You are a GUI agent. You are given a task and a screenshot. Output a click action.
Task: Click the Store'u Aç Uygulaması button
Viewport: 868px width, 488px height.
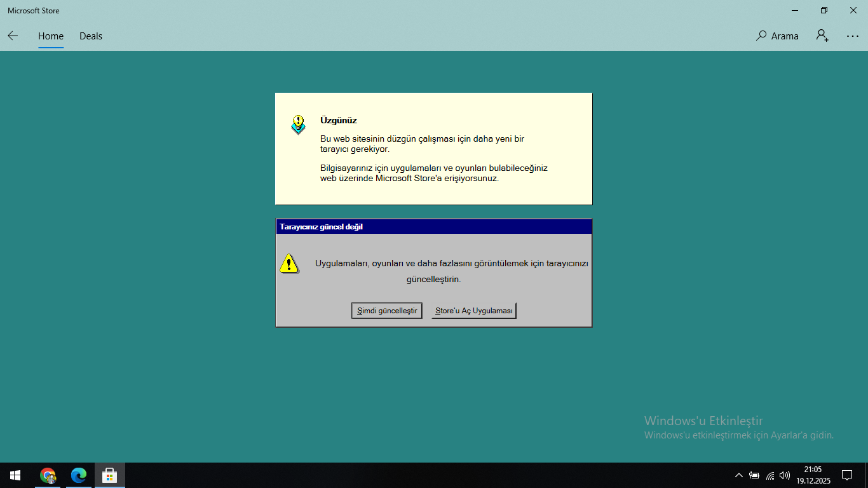(x=474, y=311)
